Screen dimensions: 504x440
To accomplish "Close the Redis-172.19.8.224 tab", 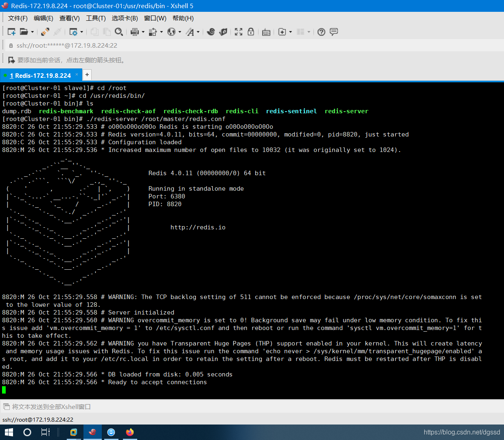I will [77, 74].
